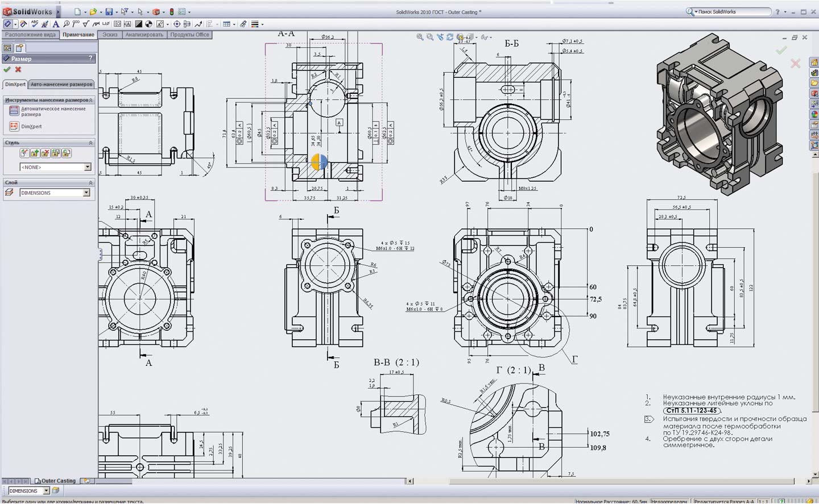Click the Zoom to Area icon
819x504 pixels.
pyautogui.click(x=430, y=37)
